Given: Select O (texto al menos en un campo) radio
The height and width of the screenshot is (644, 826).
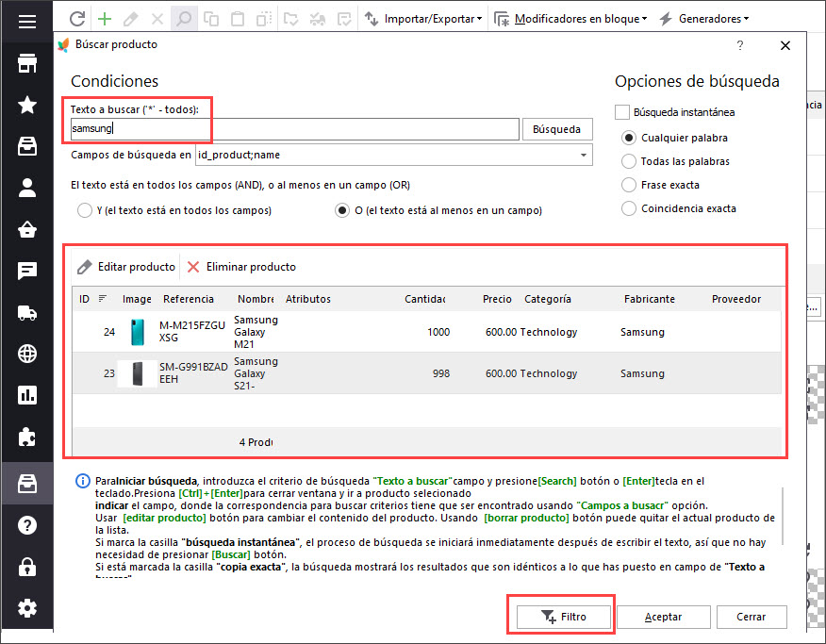Looking at the screenshot, I should (342, 210).
